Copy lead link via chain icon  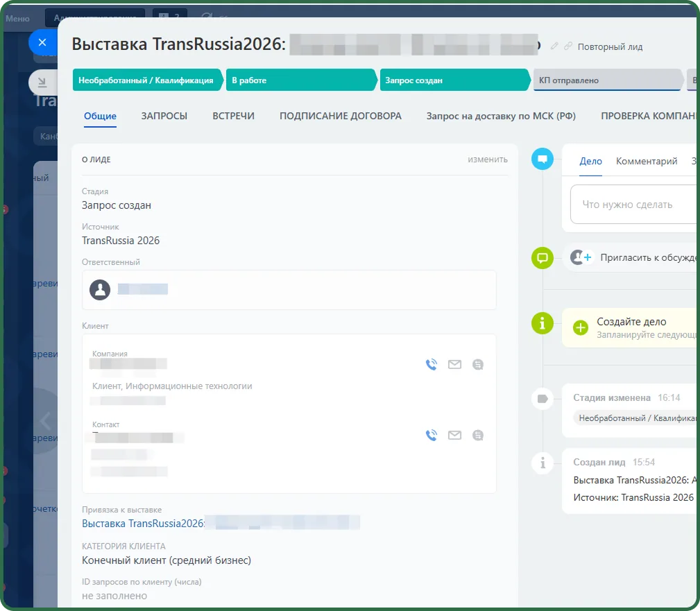point(568,46)
